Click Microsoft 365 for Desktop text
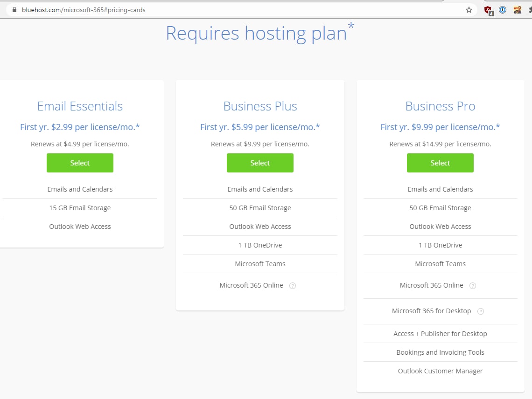 [x=432, y=311]
